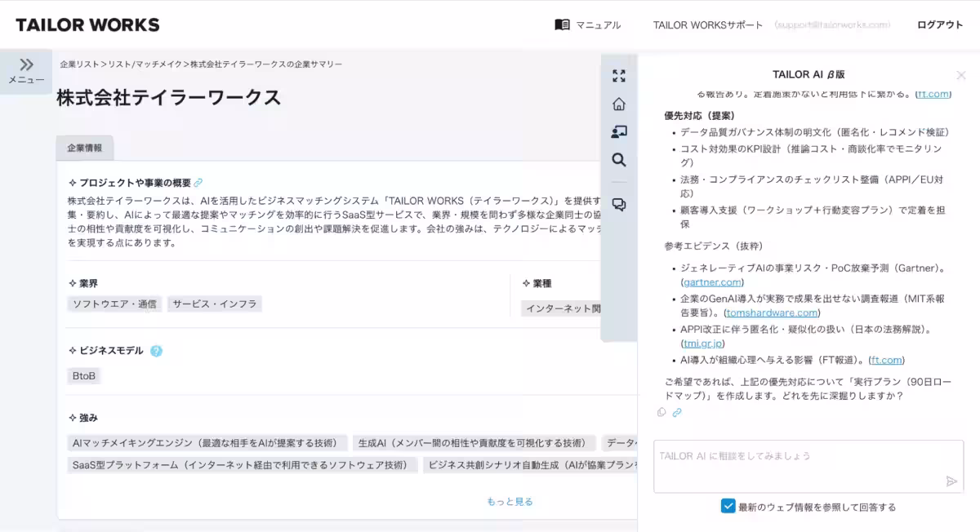980x532 pixels.
Task: Click the copy response icon
Action: coord(661,413)
